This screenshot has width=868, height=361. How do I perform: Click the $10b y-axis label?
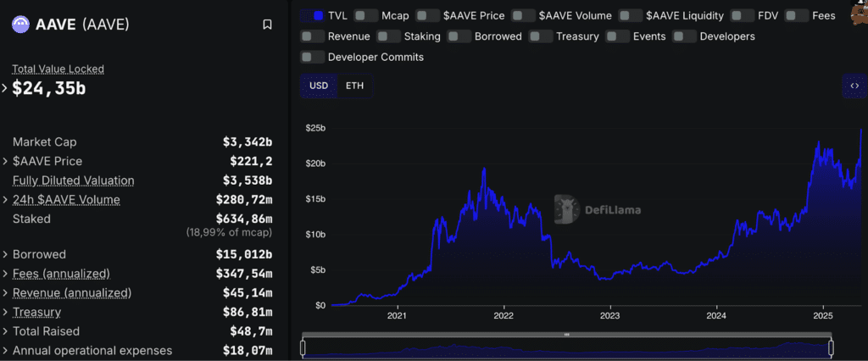(315, 234)
